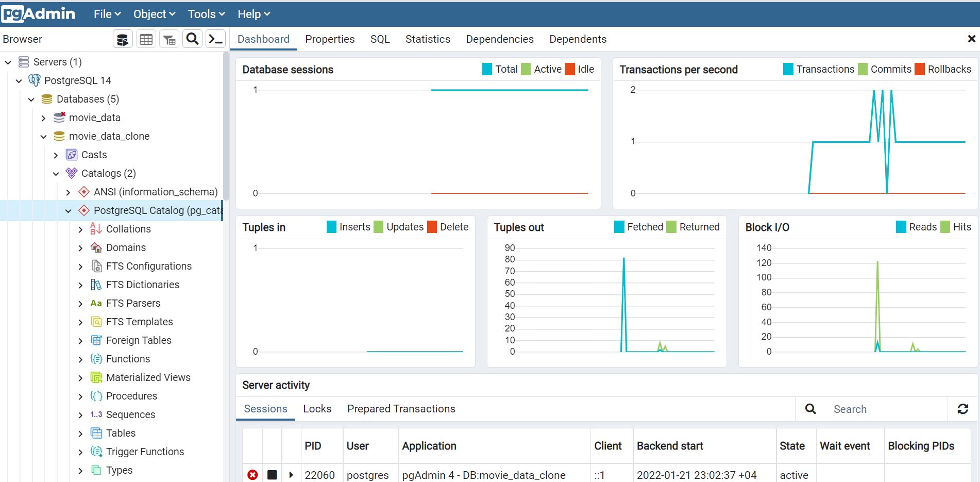The height and width of the screenshot is (482, 980).
Task: Expand the ANSI (information_schema) catalog
Action: coord(69,192)
